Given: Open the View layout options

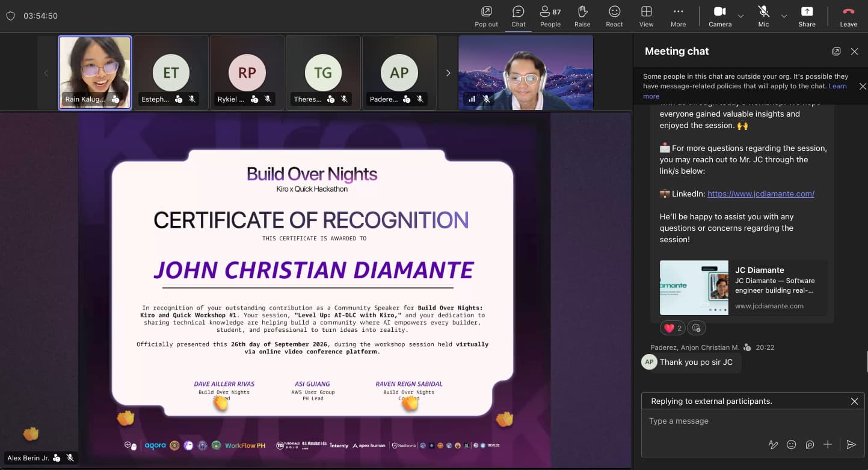Looking at the screenshot, I should [x=646, y=16].
